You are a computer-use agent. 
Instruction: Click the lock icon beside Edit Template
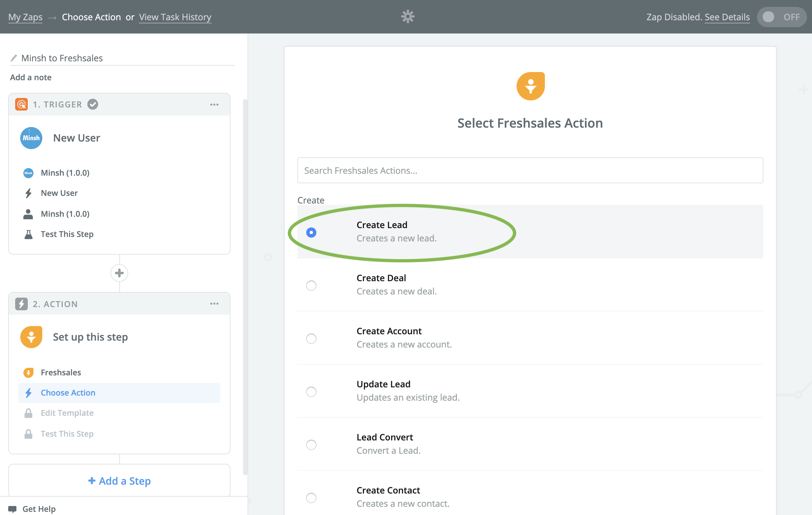[28, 413]
